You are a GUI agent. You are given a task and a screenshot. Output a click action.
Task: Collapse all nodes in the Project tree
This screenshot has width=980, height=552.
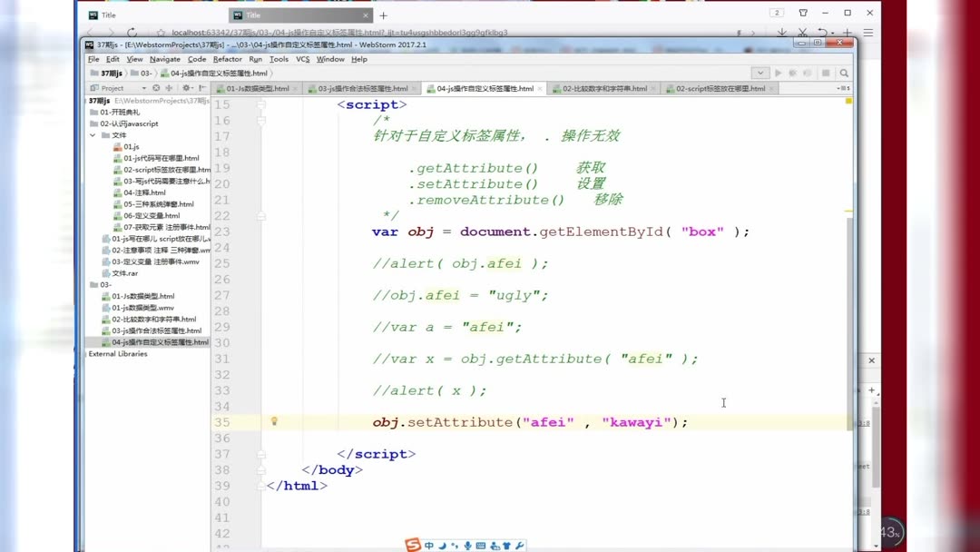[x=156, y=87]
